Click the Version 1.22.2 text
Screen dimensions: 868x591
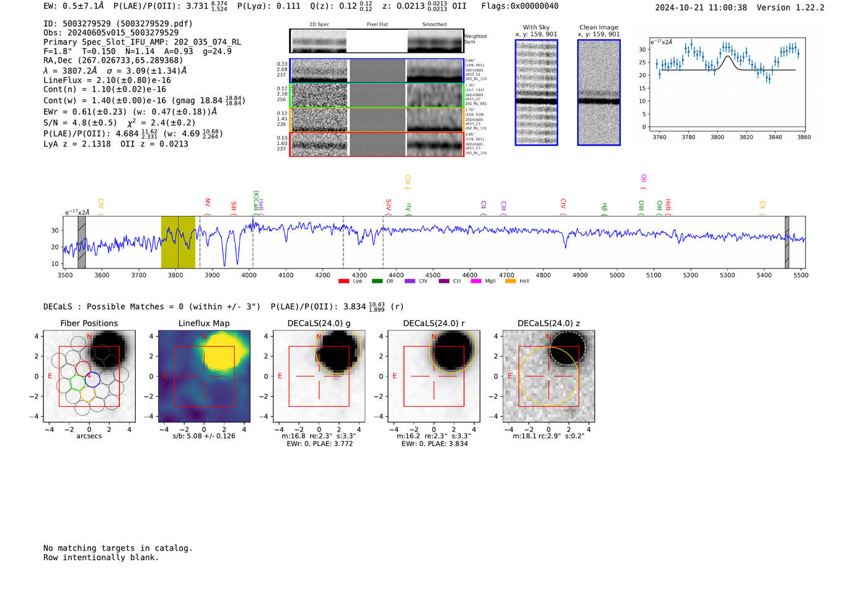coord(790,8)
